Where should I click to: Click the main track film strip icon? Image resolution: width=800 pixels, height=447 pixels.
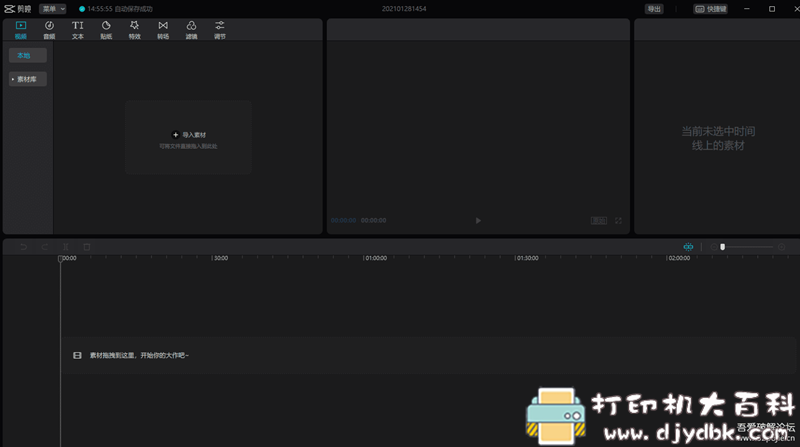coord(77,355)
